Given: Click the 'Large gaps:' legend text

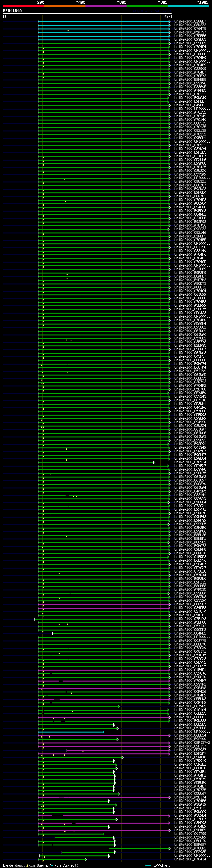Looking at the screenshot, I should click(x=14, y=865).
